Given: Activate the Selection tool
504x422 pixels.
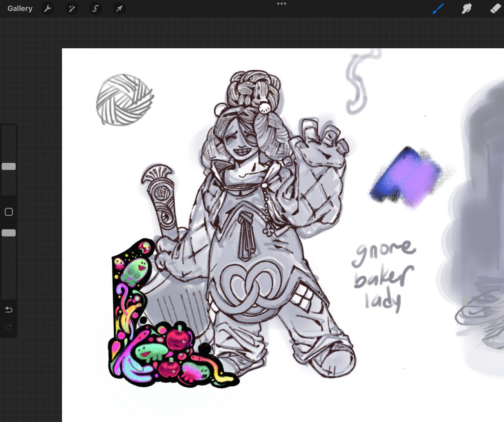Looking at the screenshot, I should pos(95,8).
